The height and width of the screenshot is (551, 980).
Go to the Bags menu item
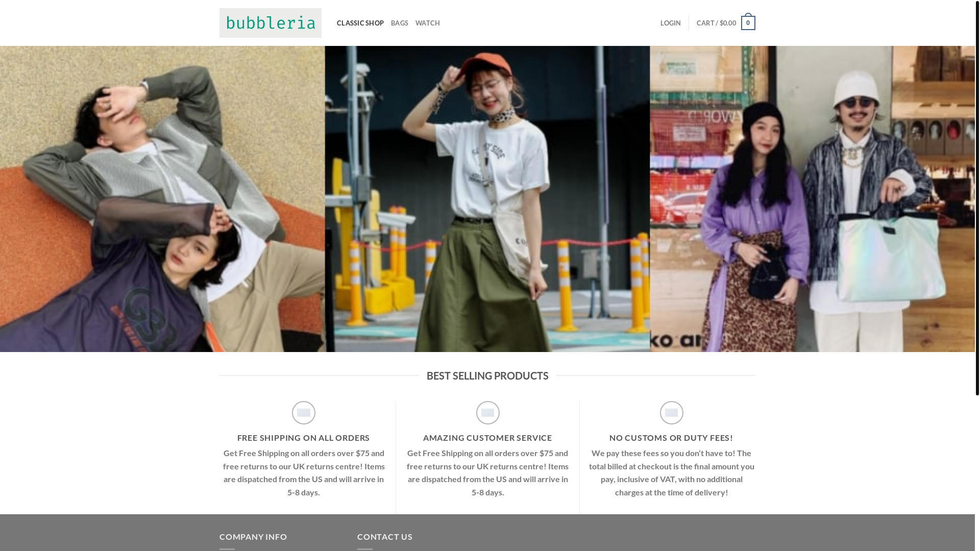pyautogui.click(x=399, y=23)
